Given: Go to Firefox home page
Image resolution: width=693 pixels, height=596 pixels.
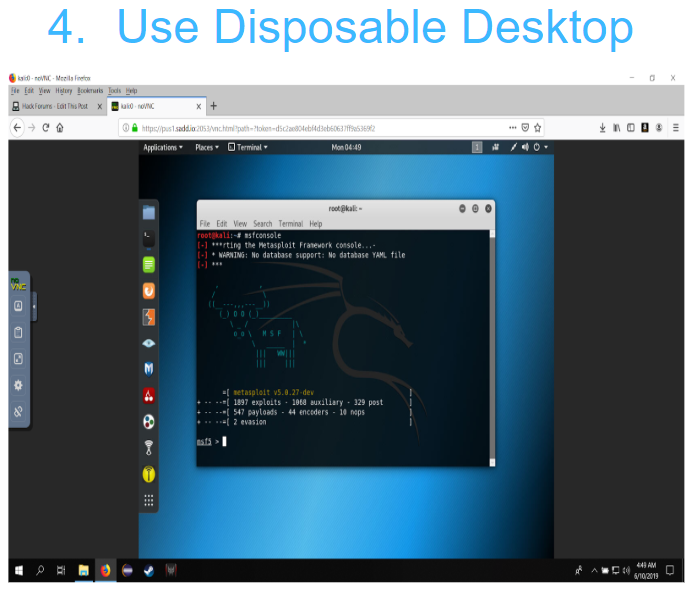Looking at the screenshot, I should [x=60, y=128].
